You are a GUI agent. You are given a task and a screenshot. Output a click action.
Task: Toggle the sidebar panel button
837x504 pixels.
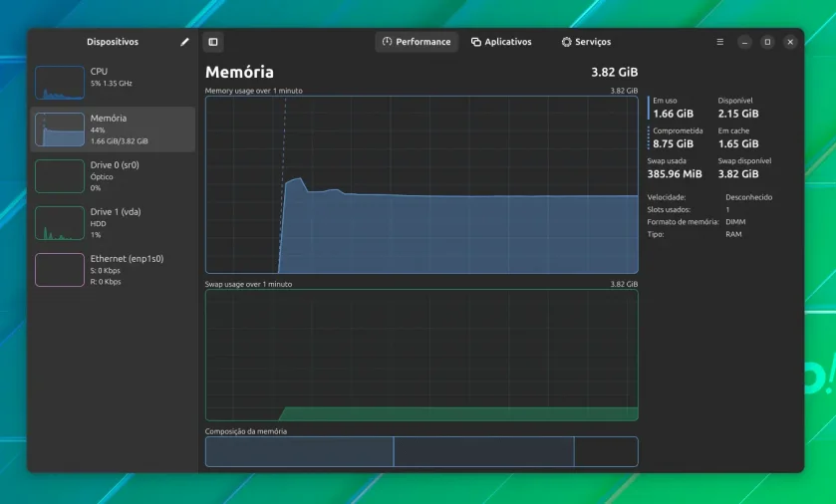pos(213,42)
